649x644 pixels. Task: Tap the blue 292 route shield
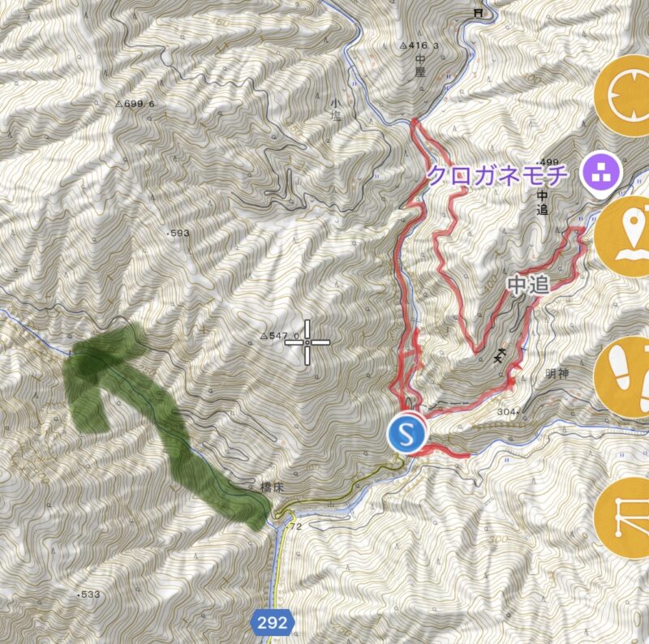(x=273, y=622)
